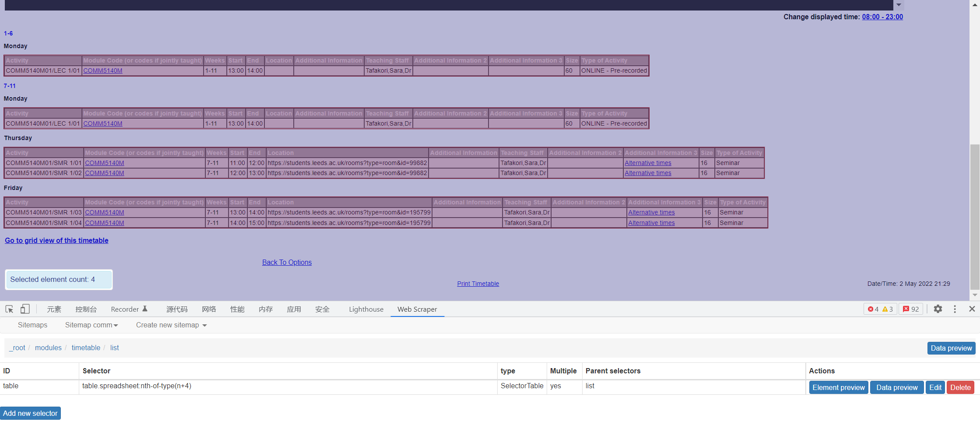Click the Element preview button

pyautogui.click(x=838, y=387)
